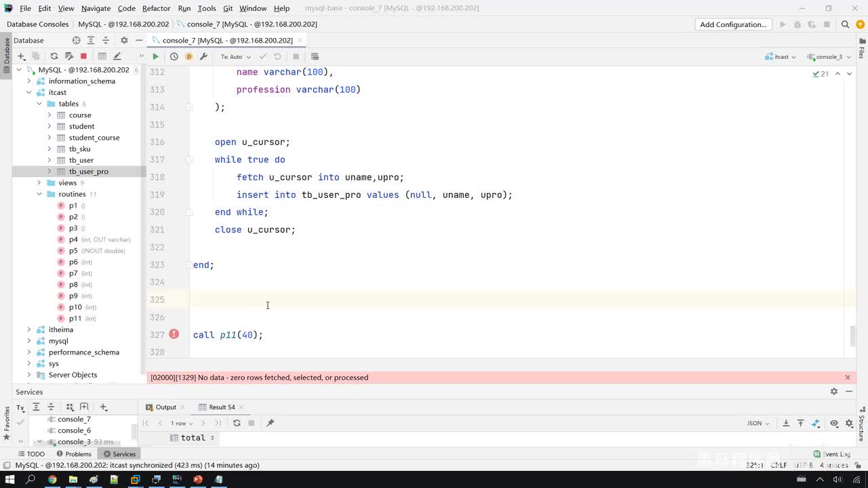Screen dimensions: 868x488
Task: Click the Add Configuration... button
Action: pyautogui.click(x=733, y=24)
